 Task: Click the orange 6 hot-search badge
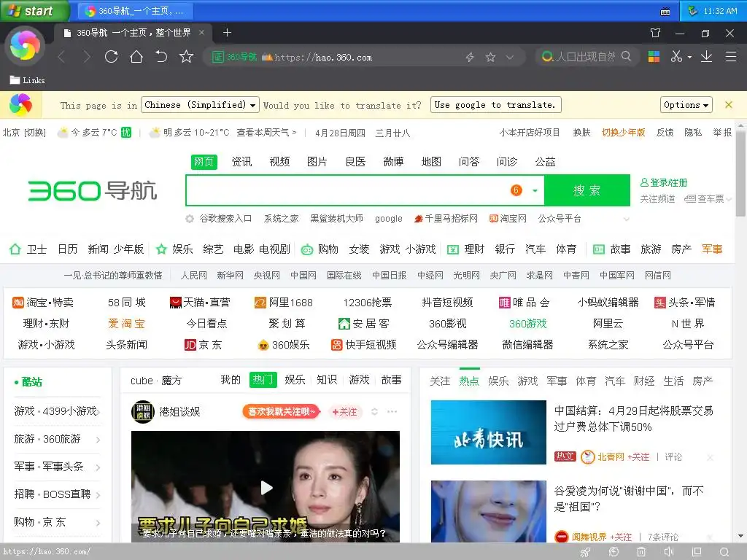click(x=516, y=190)
